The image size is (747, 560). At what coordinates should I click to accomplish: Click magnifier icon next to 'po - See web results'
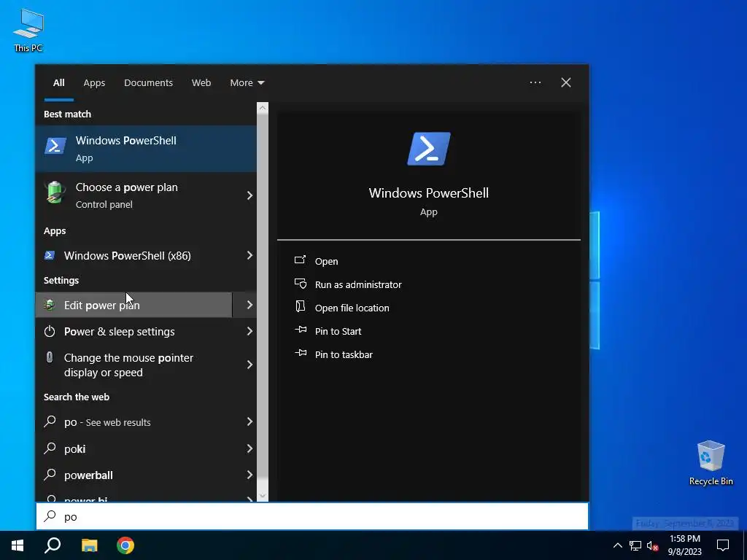coord(50,421)
